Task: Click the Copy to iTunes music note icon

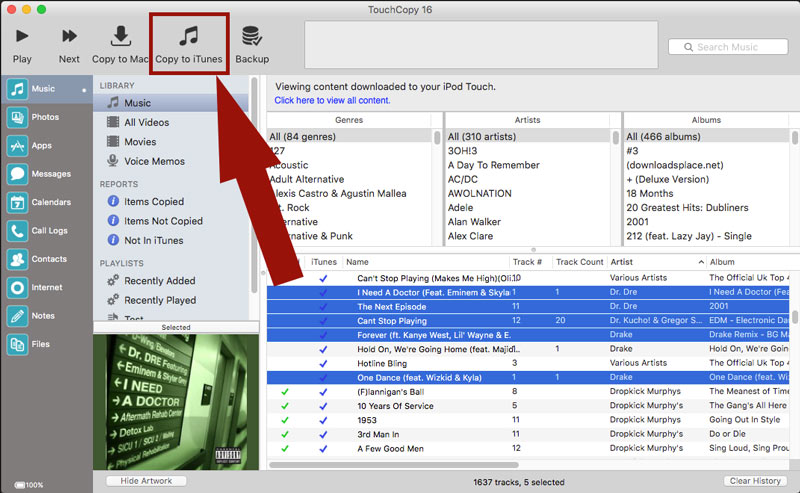Action: coord(189,36)
